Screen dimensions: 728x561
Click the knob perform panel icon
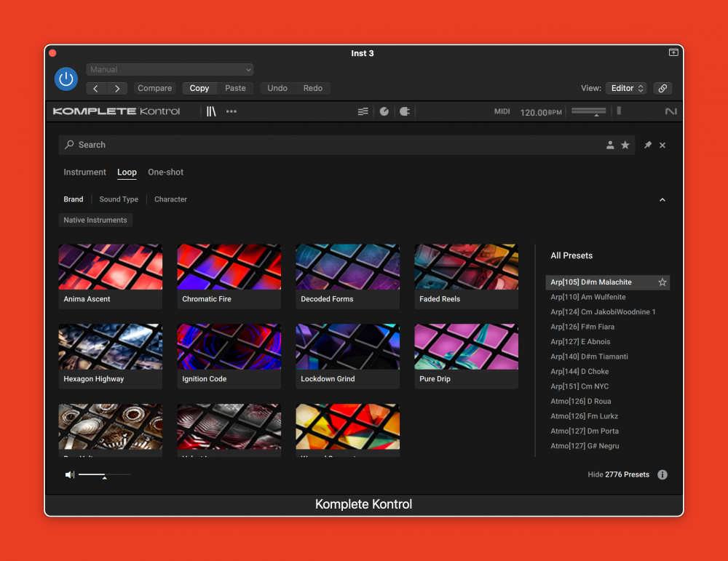click(x=384, y=111)
